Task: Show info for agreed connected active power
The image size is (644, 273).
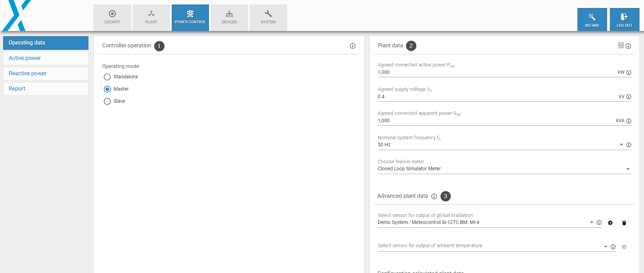Action: tap(629, 73)
